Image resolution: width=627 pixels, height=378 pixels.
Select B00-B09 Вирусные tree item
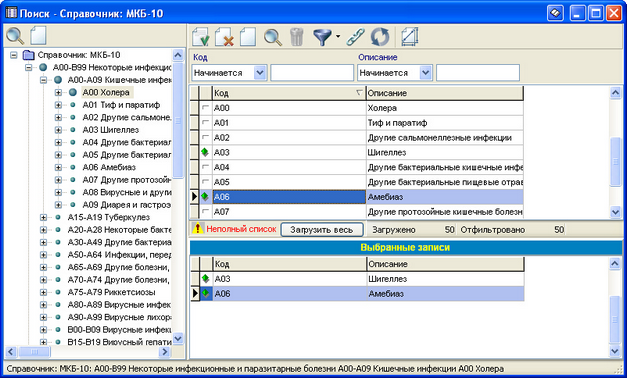coord(119,330)
